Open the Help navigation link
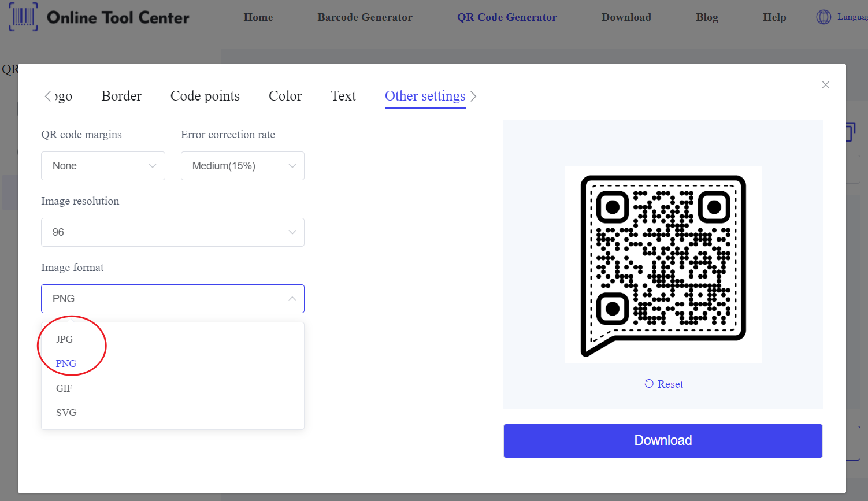The width and height of the screenshot is (868, 501). 774,17
